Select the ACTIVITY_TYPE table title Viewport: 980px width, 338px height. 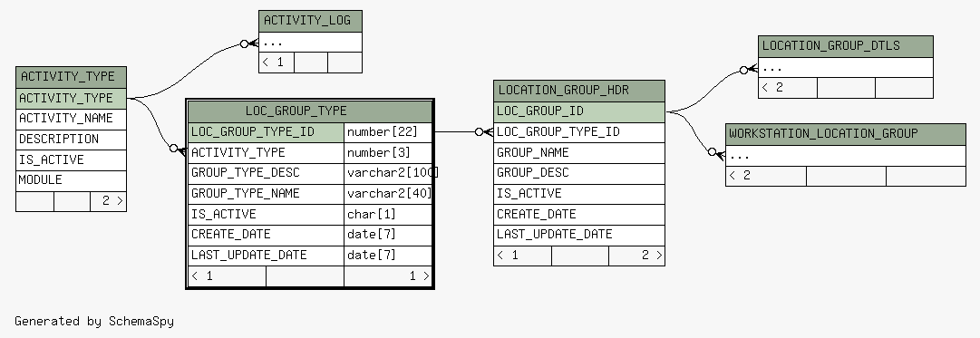(71, 77)
